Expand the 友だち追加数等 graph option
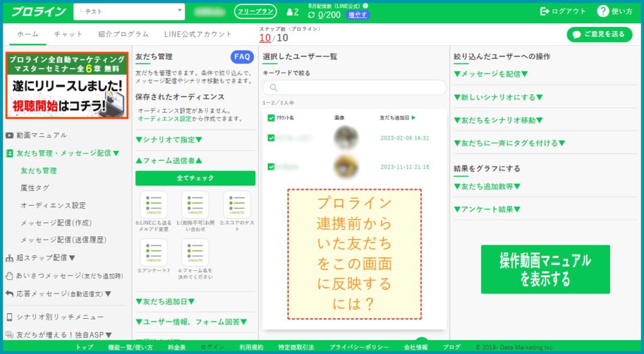This screenshot has height=354, width=644. (x=487, y=187)
